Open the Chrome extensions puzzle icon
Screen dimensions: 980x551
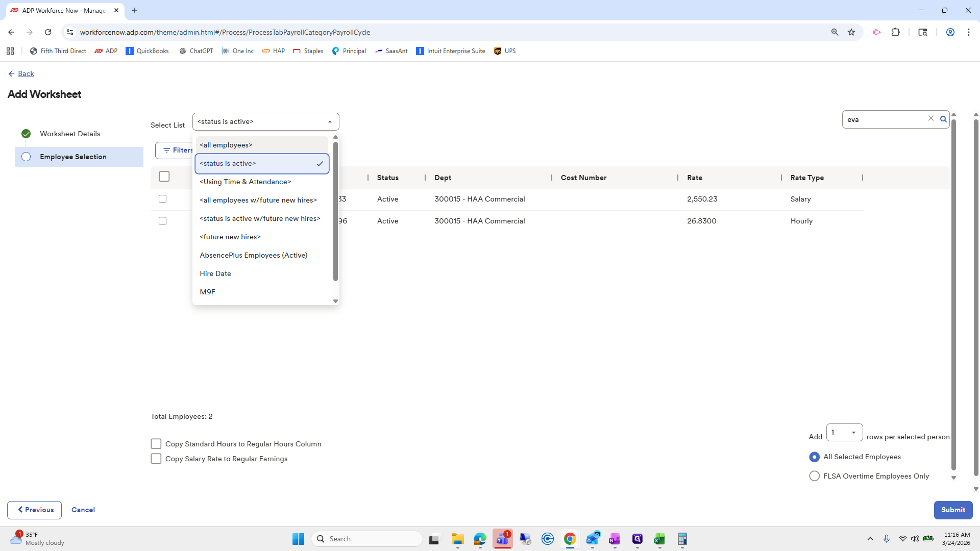pos(895,32)
